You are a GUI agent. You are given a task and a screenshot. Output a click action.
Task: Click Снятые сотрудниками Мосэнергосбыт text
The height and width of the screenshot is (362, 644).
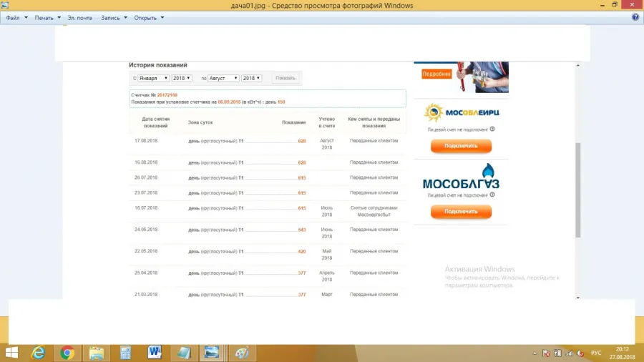374,211
